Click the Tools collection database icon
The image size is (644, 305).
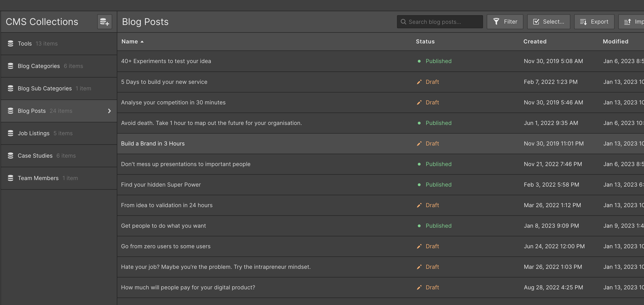[11, 43]
